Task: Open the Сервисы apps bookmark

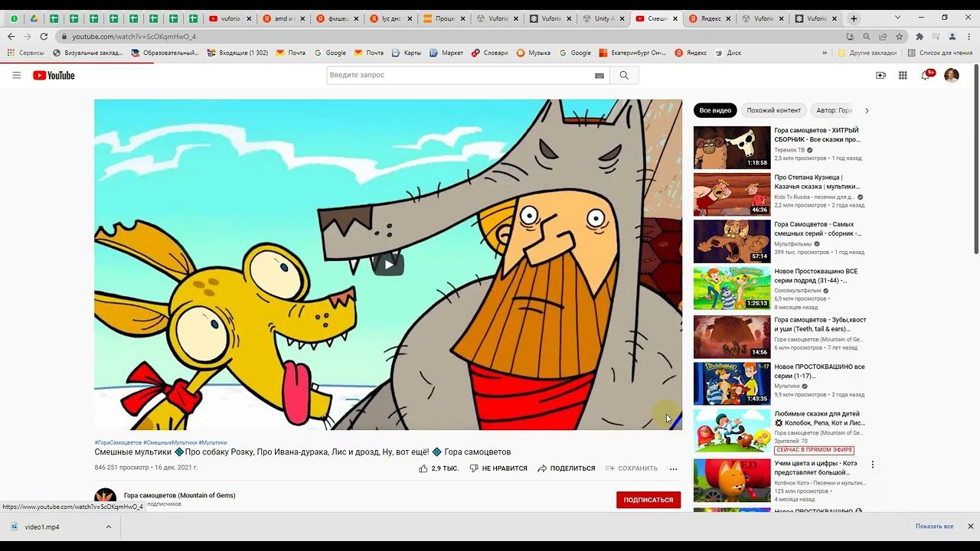Action: click(x=25, y=53)
